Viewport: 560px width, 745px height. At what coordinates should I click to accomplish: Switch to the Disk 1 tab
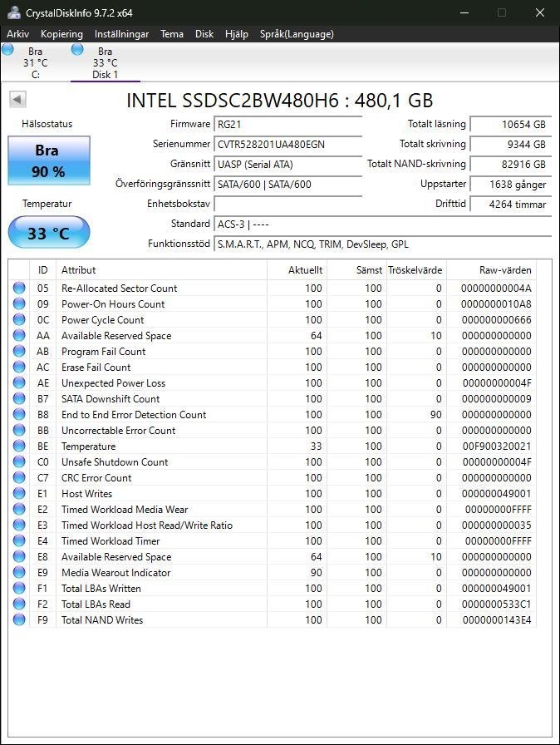[105, 63]
